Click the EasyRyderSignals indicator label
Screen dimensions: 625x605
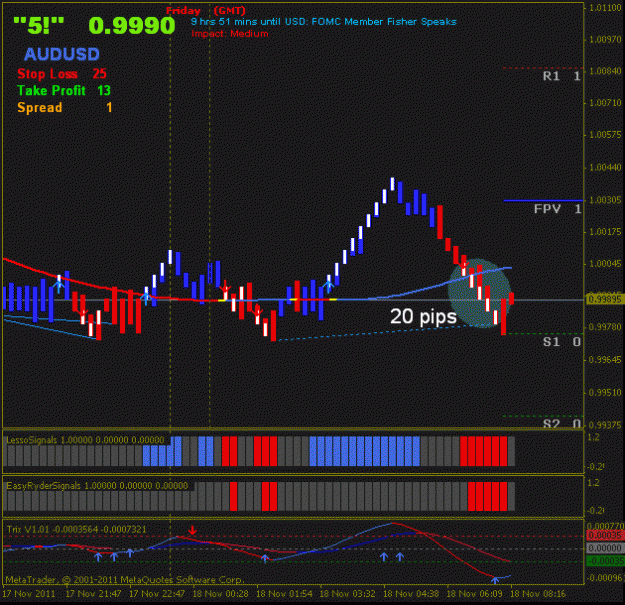(x=97, y=486)
